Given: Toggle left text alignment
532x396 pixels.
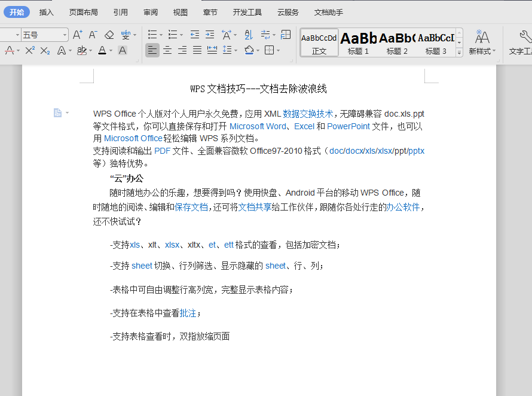Looking at the screenshot, I should coord(152,51).
